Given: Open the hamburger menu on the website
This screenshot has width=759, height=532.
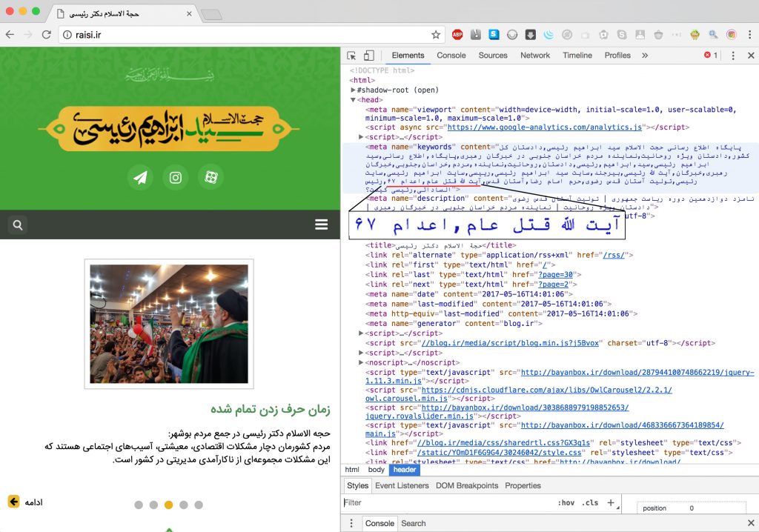Looking at the screenshot, I should [x=322, y=225].
